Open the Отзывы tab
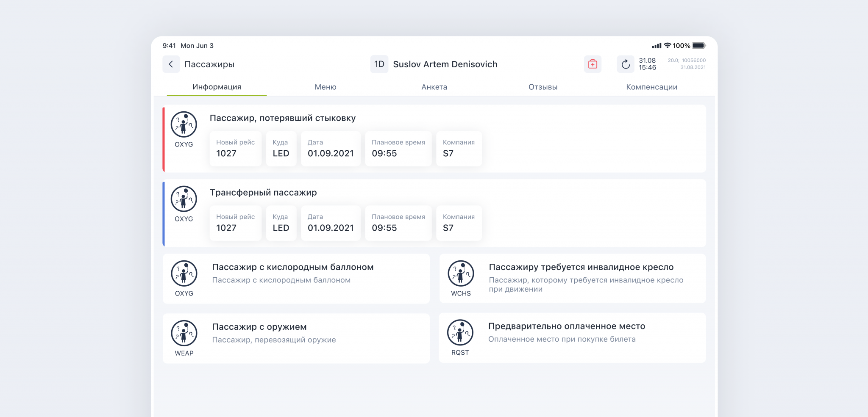The image size is (868, 417). (543, 87)
